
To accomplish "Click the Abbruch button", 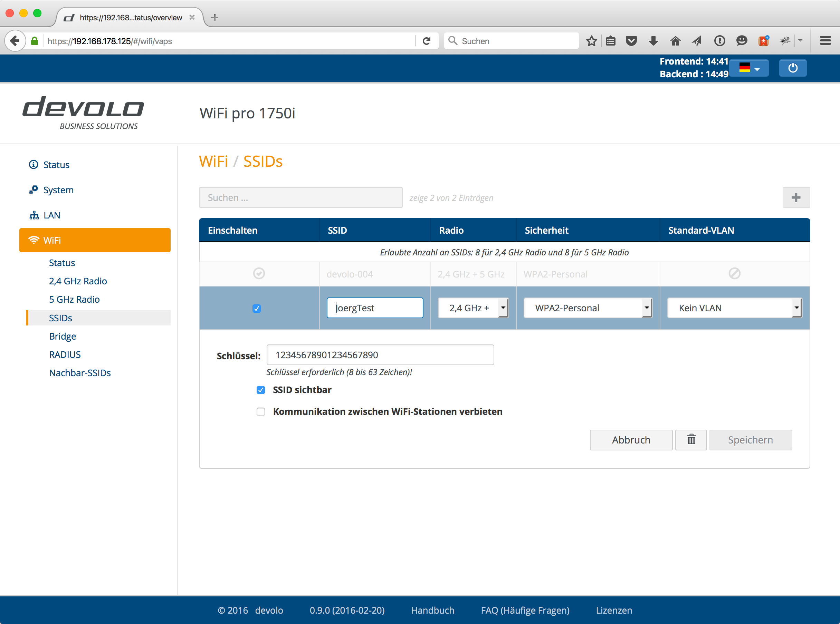I will 631,440.
